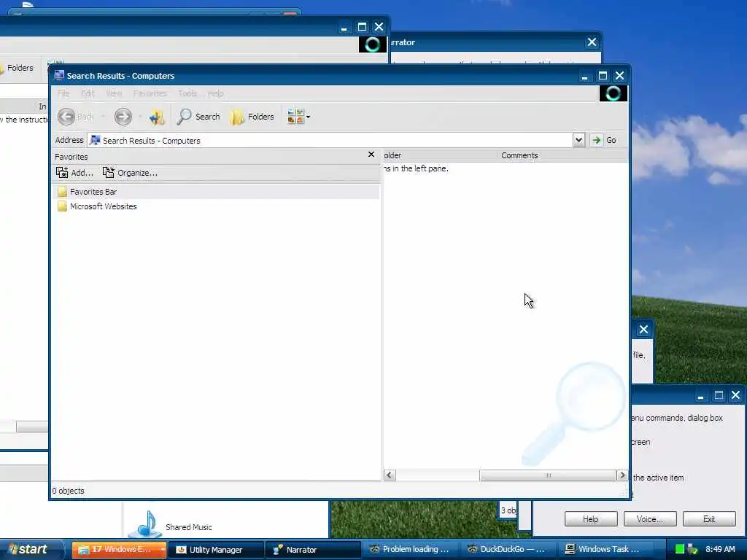The height and width of the screenshot is (560, 747).
Task: Click the green Go arrow button
Action: [596, 140]
